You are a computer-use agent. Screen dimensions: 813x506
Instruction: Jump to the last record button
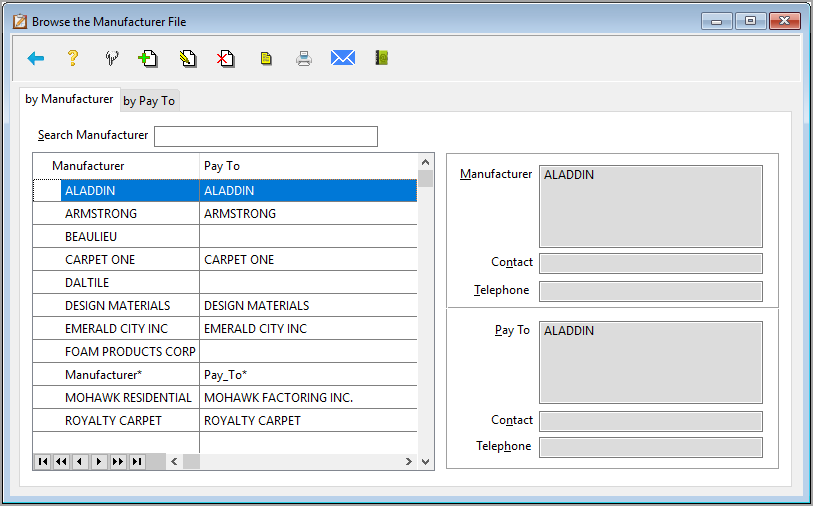pos(136,461)
